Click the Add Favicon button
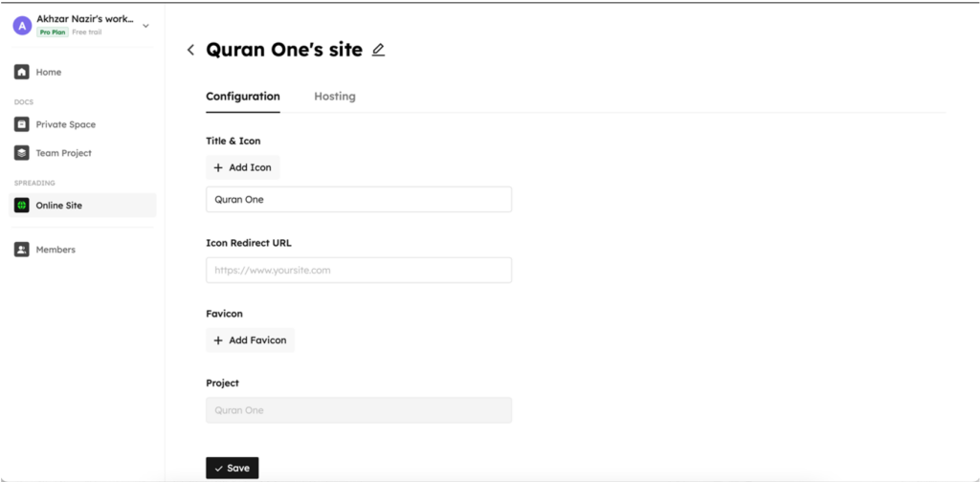This screenshot has height=482, width=980. pyautogui.click(x=250, y=340)
